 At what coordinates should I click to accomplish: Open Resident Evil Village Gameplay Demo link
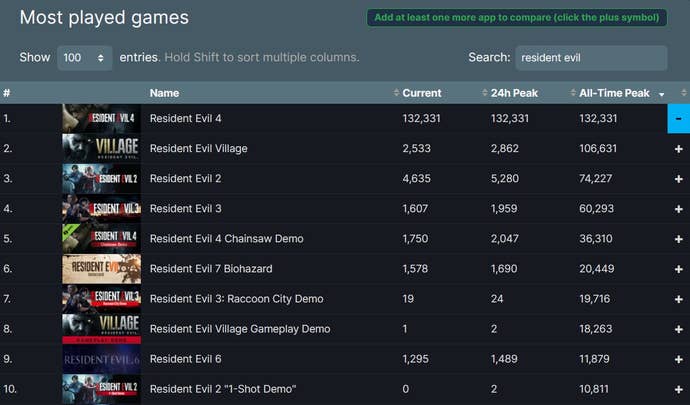coord(240,329)
